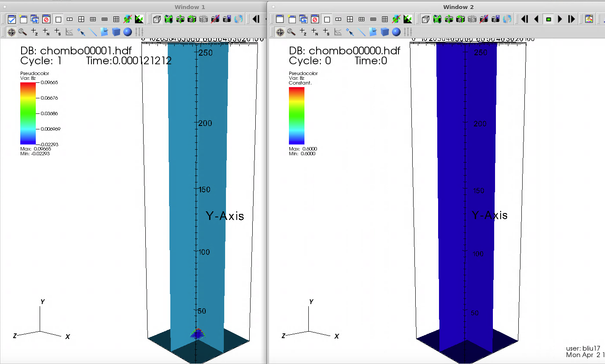Delete window via red icon in Window 2
605x364 pixels.
(x=315, y=19)
